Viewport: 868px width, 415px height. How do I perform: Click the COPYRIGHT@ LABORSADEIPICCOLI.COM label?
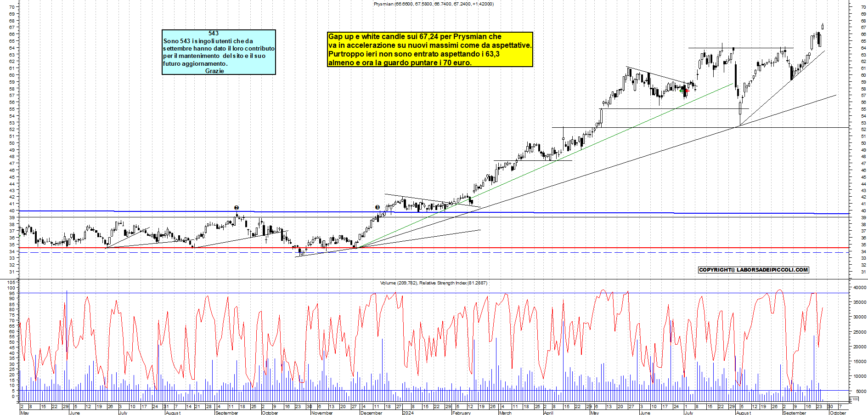(753, 270)
